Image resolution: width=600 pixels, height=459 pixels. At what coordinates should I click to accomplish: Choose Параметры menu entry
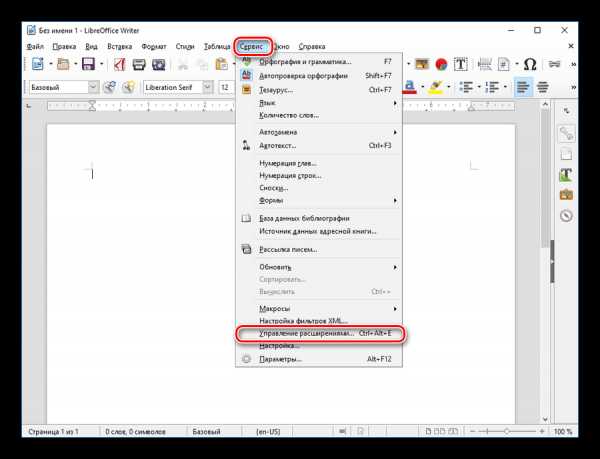click(319, 359)
